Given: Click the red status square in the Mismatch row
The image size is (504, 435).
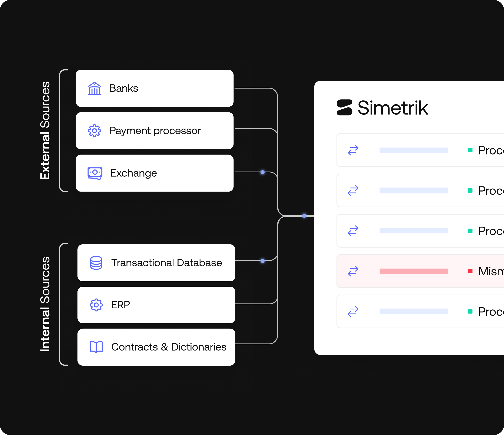Looking at the screenshot, I should coord(470,271).
